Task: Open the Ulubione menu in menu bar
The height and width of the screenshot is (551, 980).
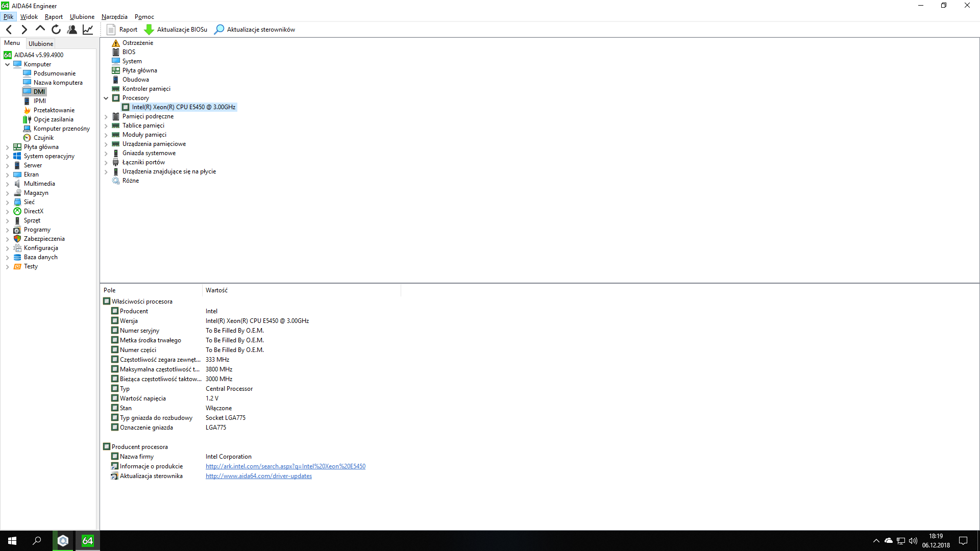Action: [x=82, y=17]
